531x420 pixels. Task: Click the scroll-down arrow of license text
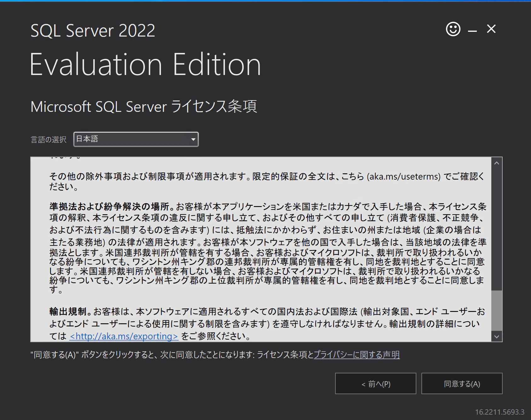(x=497, y=337)
